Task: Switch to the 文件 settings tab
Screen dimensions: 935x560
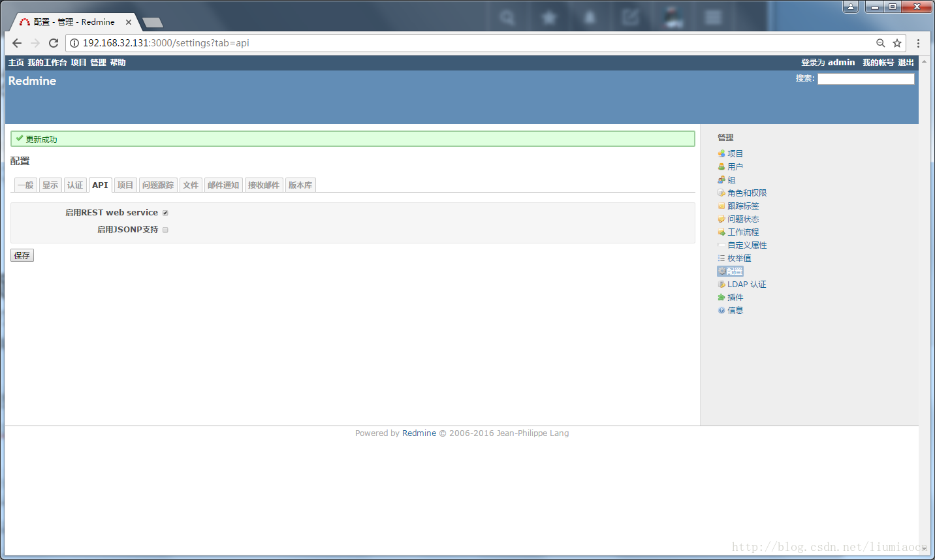Action: click(x=191, y=185)
